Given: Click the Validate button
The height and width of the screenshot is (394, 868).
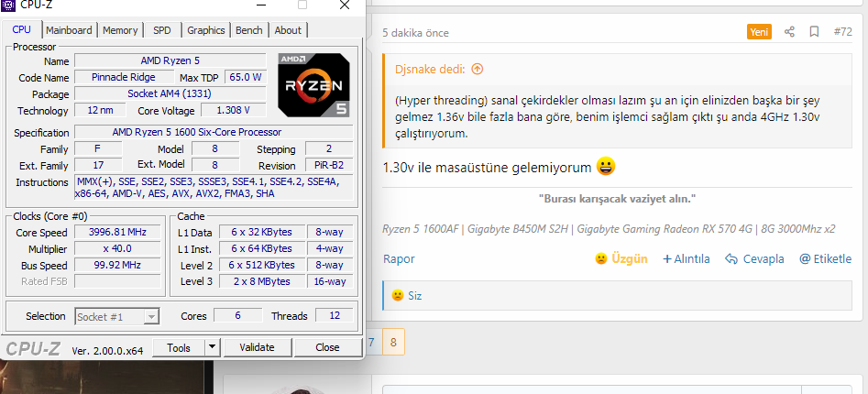Looking at the screenshot, I should (257, 347).
